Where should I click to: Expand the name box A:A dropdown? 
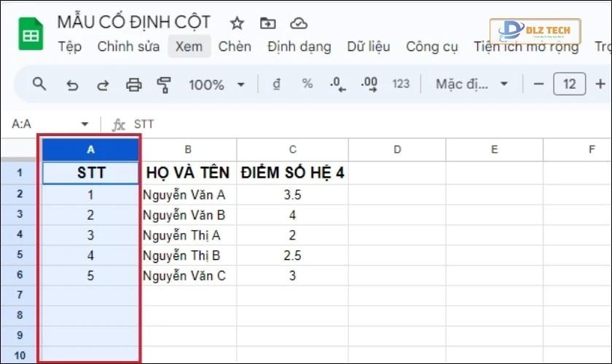[85, 124]
